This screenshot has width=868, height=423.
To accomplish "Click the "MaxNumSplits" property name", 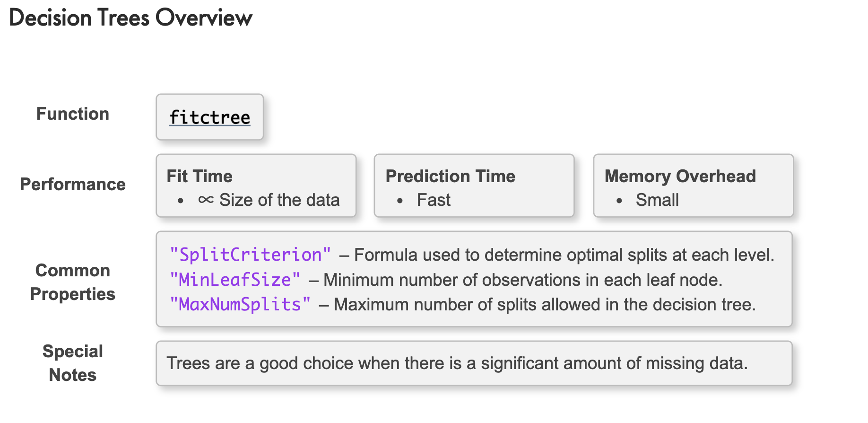I will click(240, 304).
